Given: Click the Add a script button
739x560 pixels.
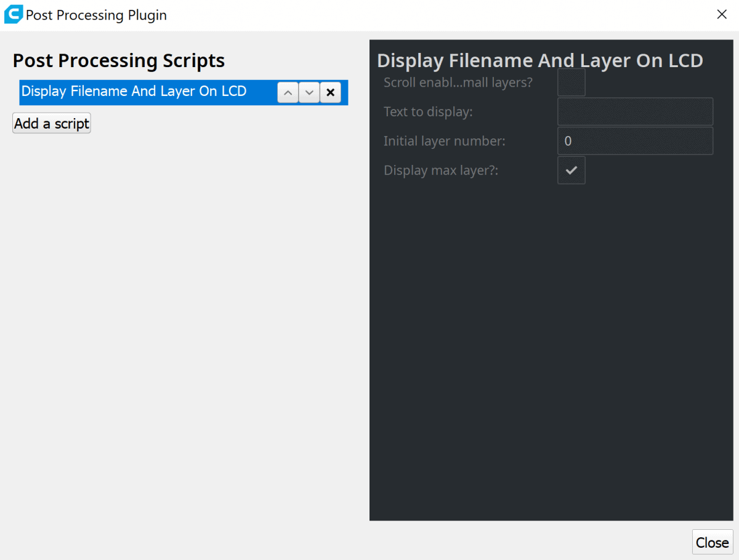Looking at the screenshot, I should point(52,123).
